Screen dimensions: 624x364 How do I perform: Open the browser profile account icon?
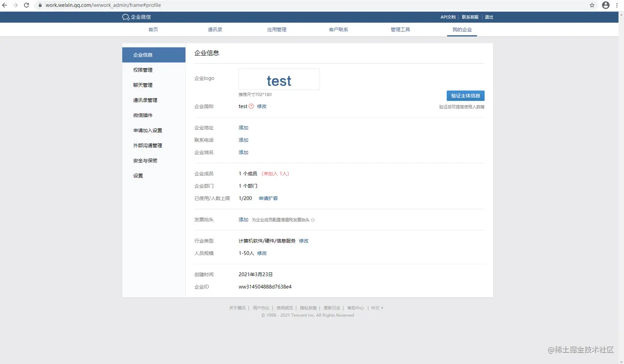click(606, 5)
